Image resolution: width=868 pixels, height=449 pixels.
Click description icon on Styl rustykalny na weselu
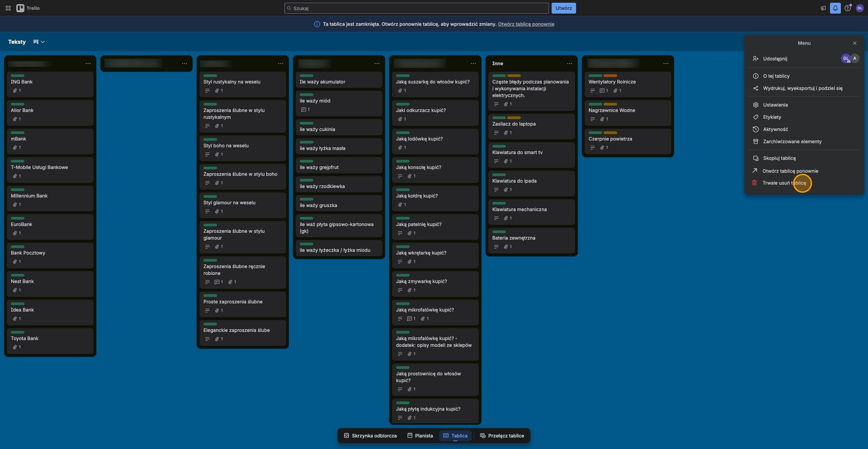[x=207, y=91]
